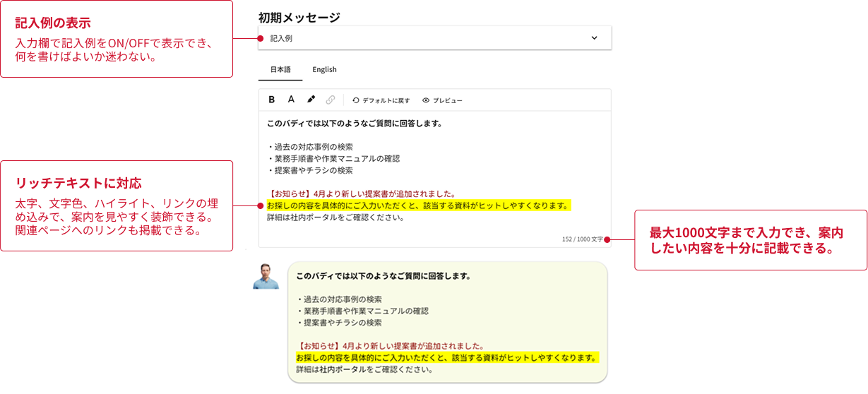
Task: Click the red 【お知らせ】 line in editor
Action: [x=362, y=193]
